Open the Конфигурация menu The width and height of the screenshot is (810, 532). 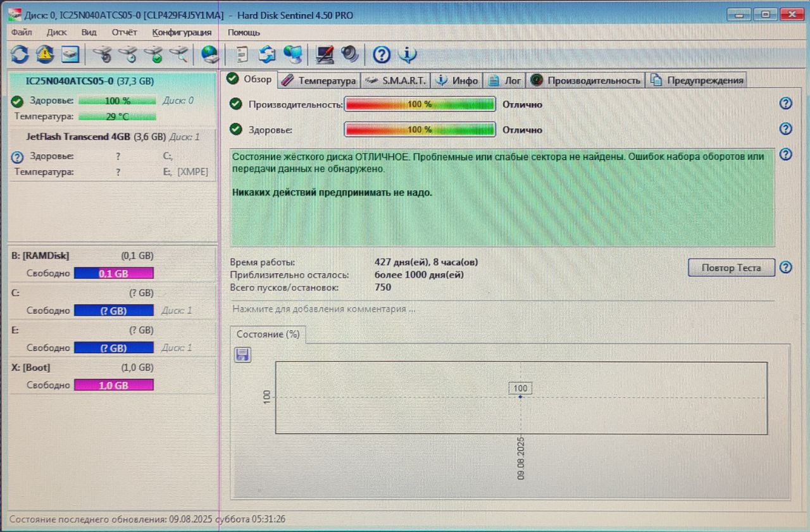tap(182, 32)
